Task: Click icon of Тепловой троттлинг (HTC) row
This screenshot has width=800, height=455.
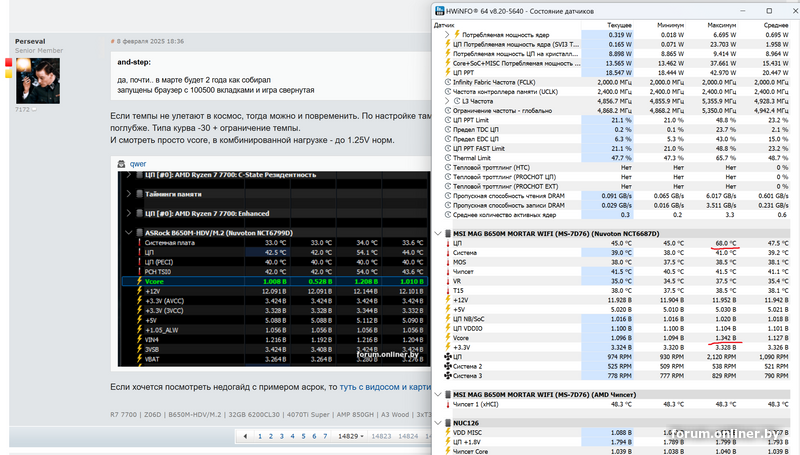Action: click(x=448, y=167)
